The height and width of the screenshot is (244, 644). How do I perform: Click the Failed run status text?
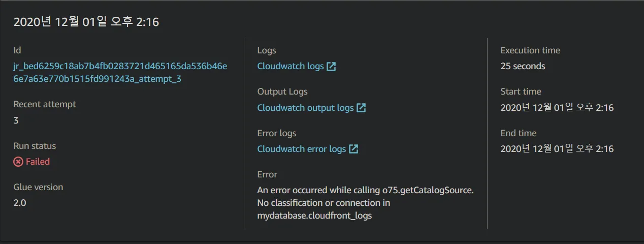coord(38,162)
